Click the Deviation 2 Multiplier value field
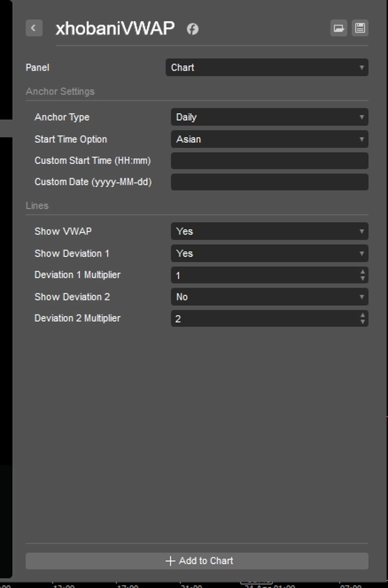388x588 pixels. 262,319
